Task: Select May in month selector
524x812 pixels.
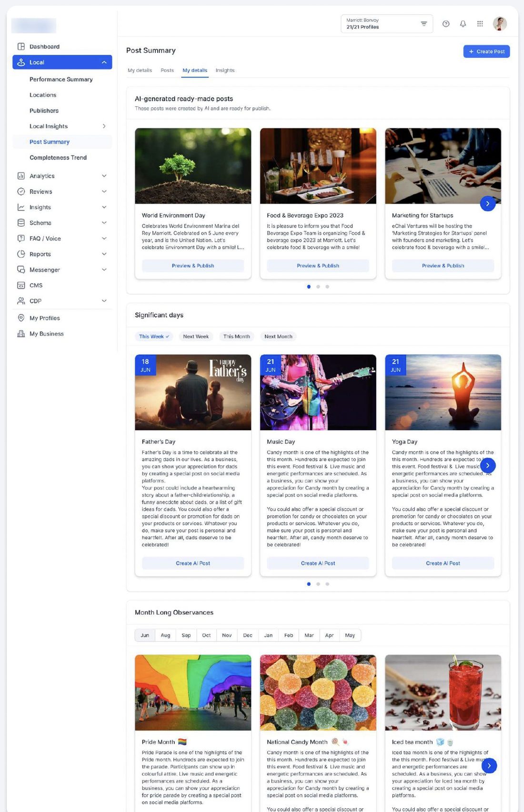Action: pos(350,635)
